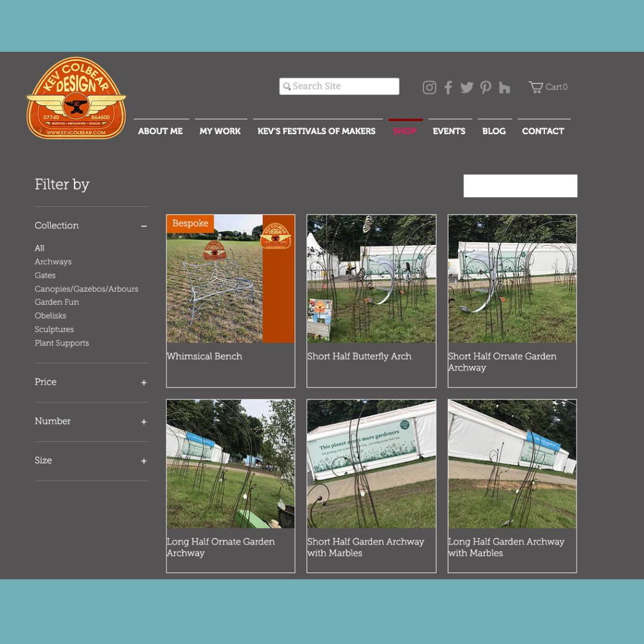This screenshot has height=644, width=644.
Task: Open the Houzz social icon
Action: click(504, 87)
